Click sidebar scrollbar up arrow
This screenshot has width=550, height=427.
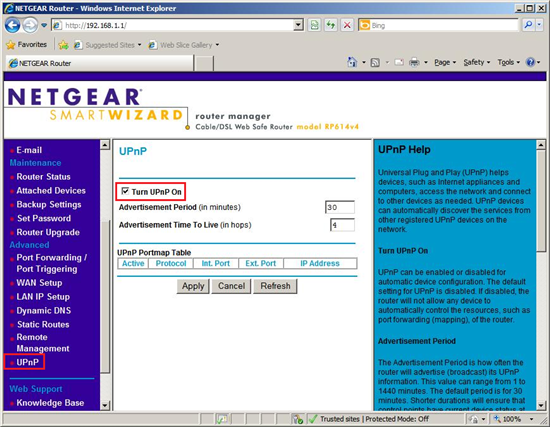[x=105, y=145]
